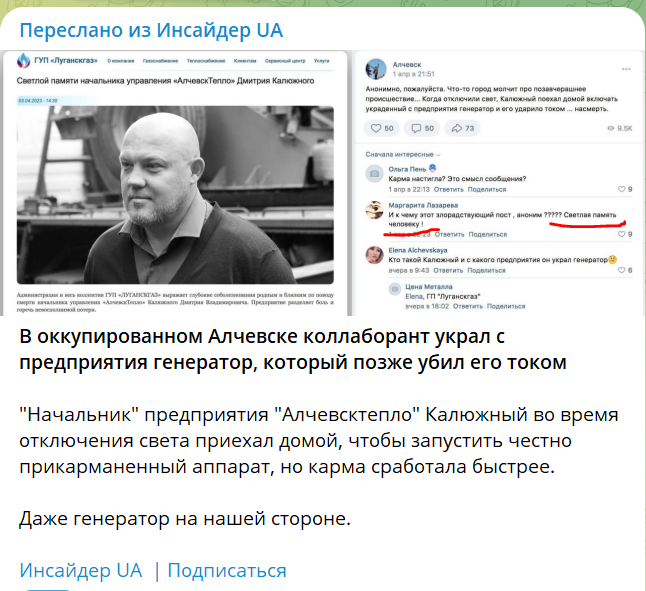Open the Теплоснабжение menu item
Viewport: 646px width, 591px height.
pyautogui.click(x=206, y=61)
